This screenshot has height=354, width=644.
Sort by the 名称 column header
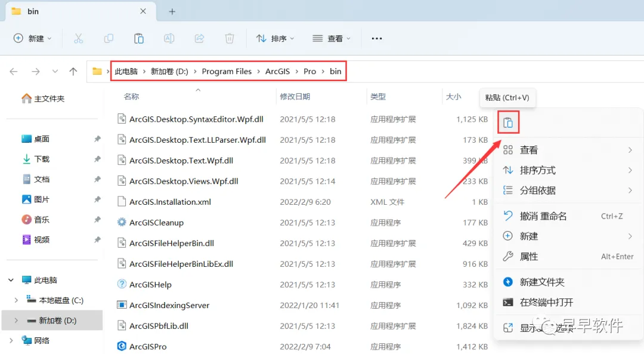131,97
